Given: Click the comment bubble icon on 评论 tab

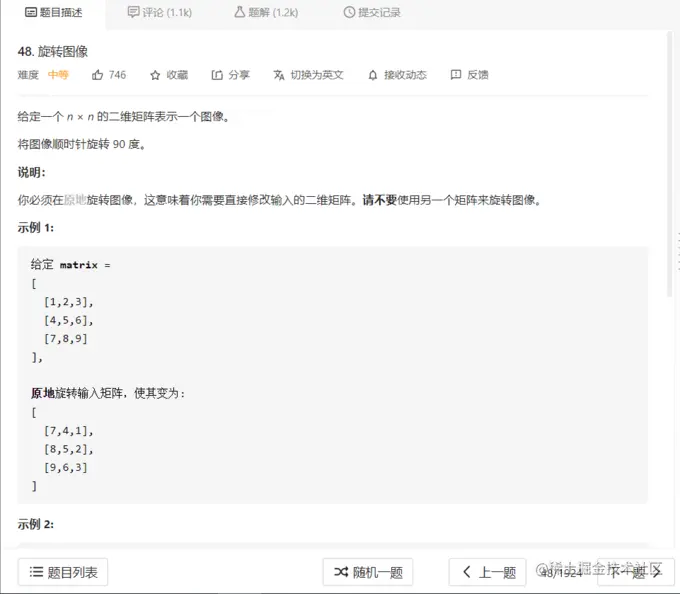Looking at the screenshot, I should 133,12.
